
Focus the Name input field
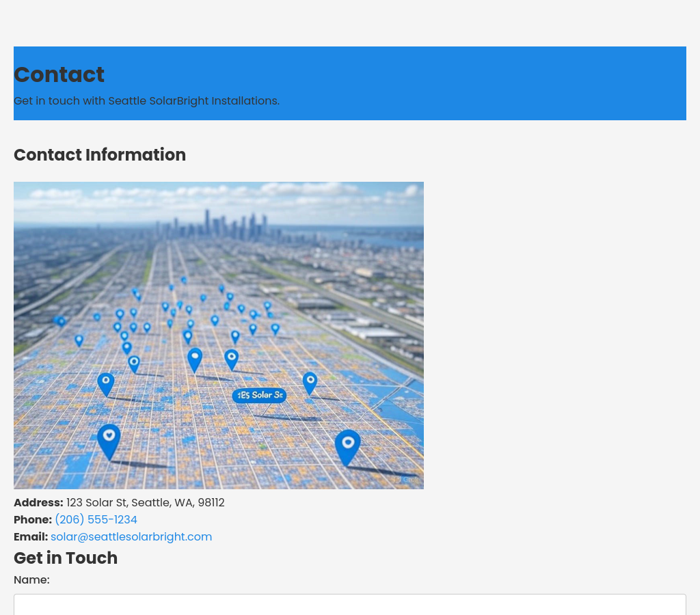[x=350, y=605]
